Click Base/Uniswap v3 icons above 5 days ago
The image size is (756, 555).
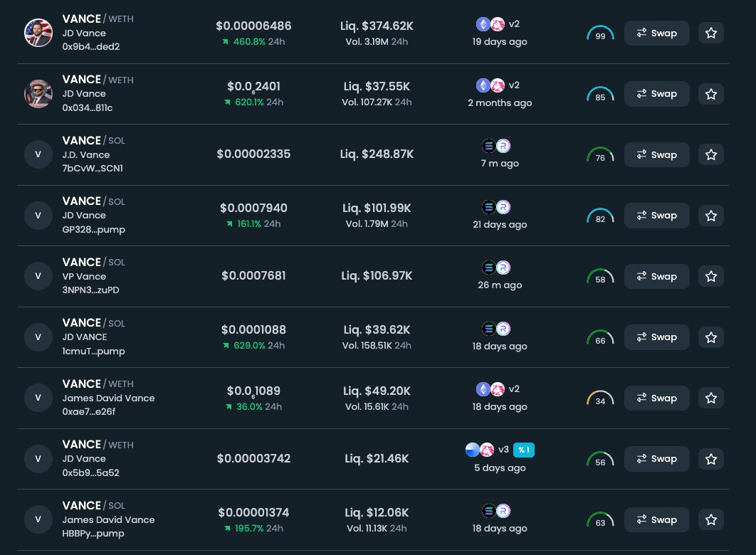[480, 450]
